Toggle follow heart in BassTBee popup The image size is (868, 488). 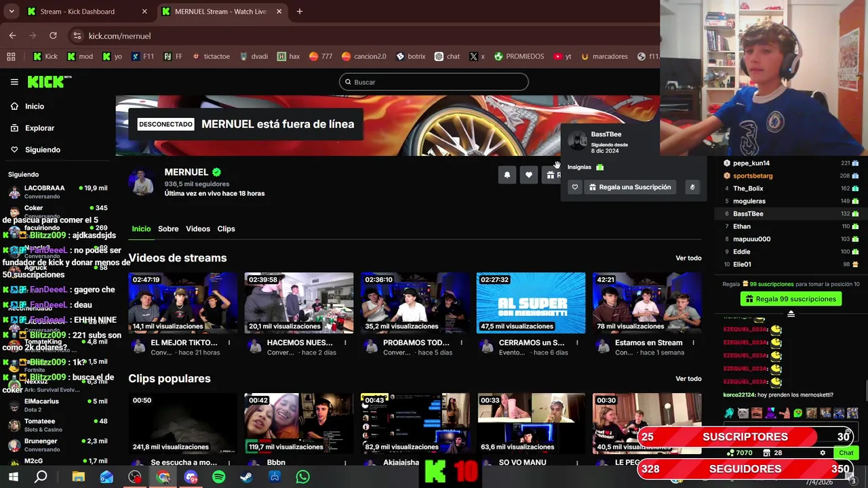coord(575,187)
